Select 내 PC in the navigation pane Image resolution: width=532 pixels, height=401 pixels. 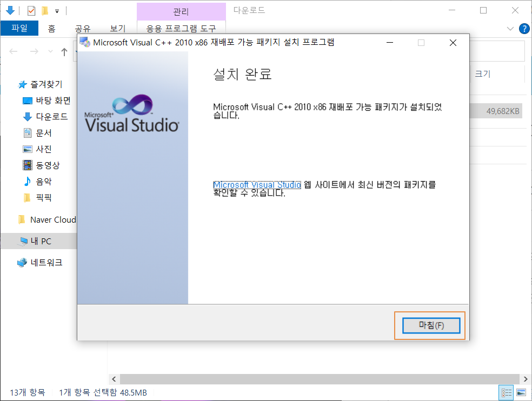41,241
